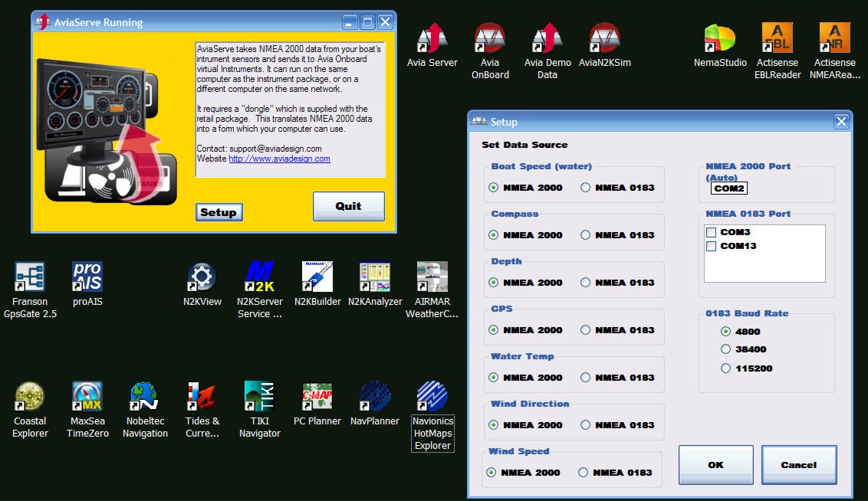Launch the N2KView desktop icon
Viewport: 868px width, 501px height.
pos(202,284)
